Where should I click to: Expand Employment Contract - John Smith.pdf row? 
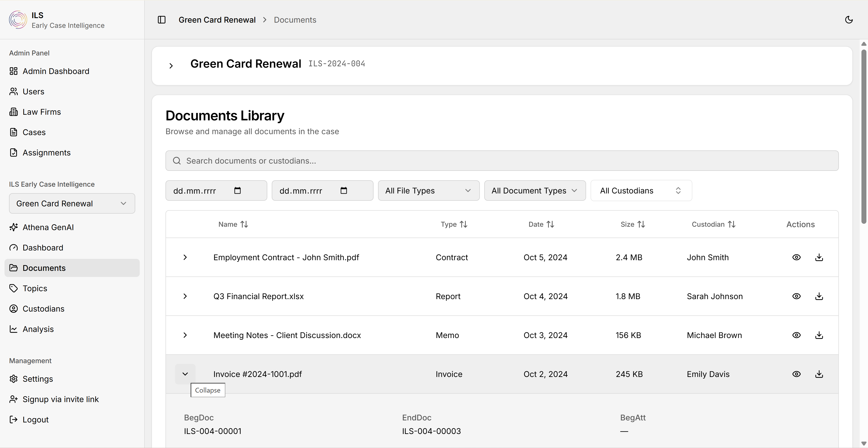coord(185,257)
